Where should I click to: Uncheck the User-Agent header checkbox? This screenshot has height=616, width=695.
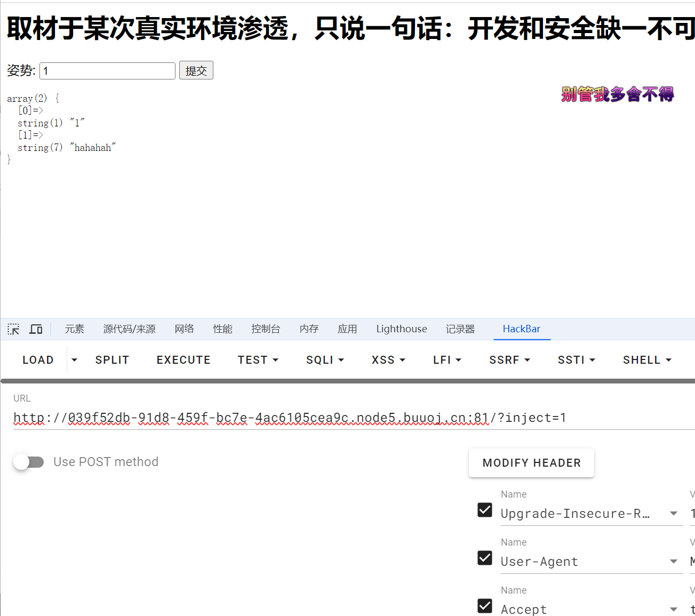click(485, 558)
